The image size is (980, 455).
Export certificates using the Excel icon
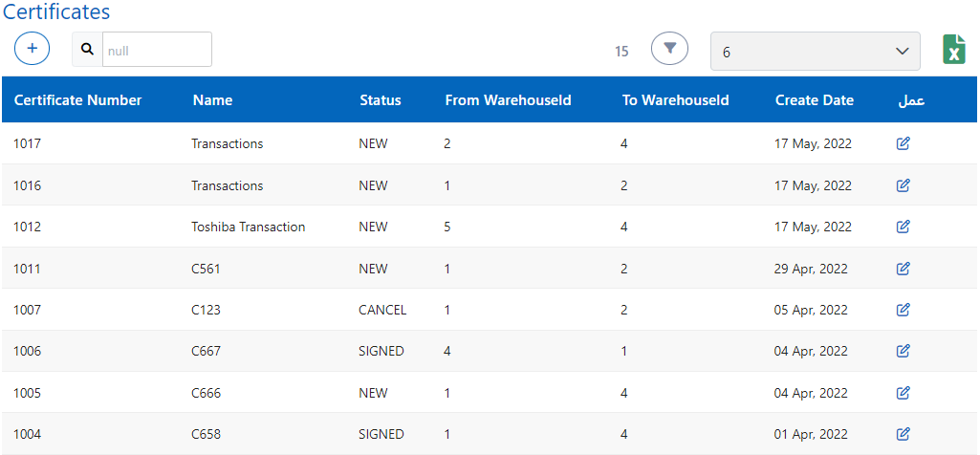tap(953, 50)
